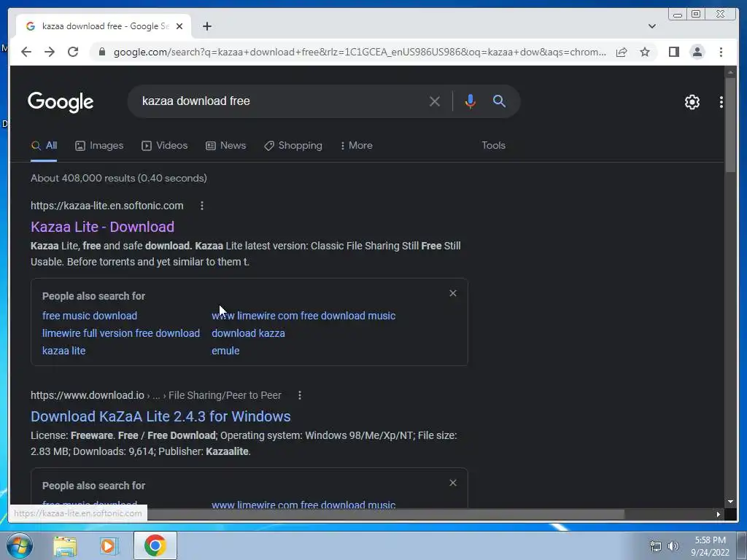Click the vertical scrollbar thumb
Screen dimensions: 747x560
(730, 125)
